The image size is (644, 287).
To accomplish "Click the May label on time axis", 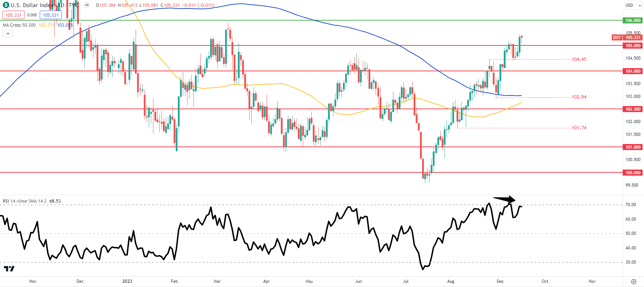I will [x=309, y=281].
